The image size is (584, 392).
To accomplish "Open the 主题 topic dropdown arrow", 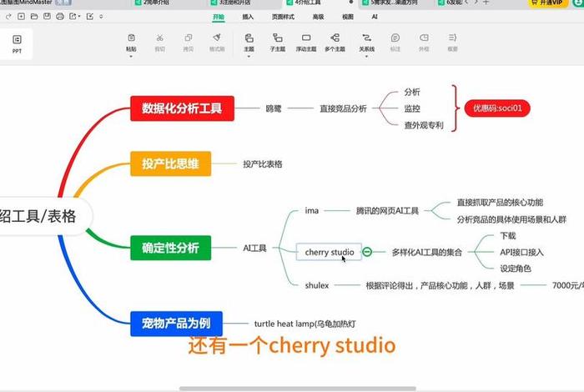I will [x=249, y=57].
